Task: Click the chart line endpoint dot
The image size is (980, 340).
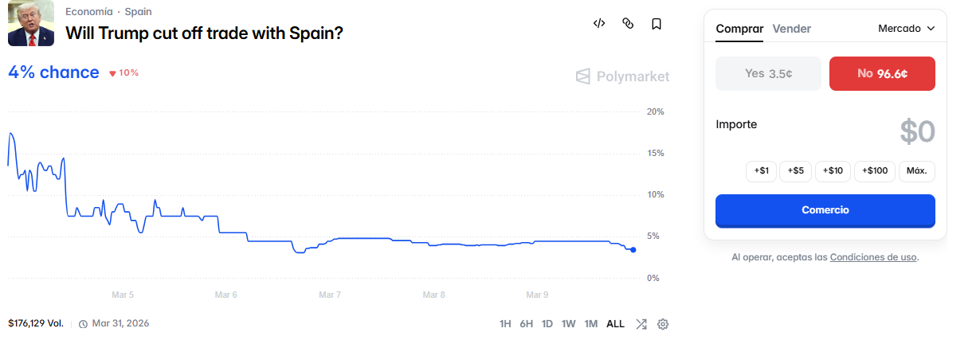Action: click(x=633, y=250)
